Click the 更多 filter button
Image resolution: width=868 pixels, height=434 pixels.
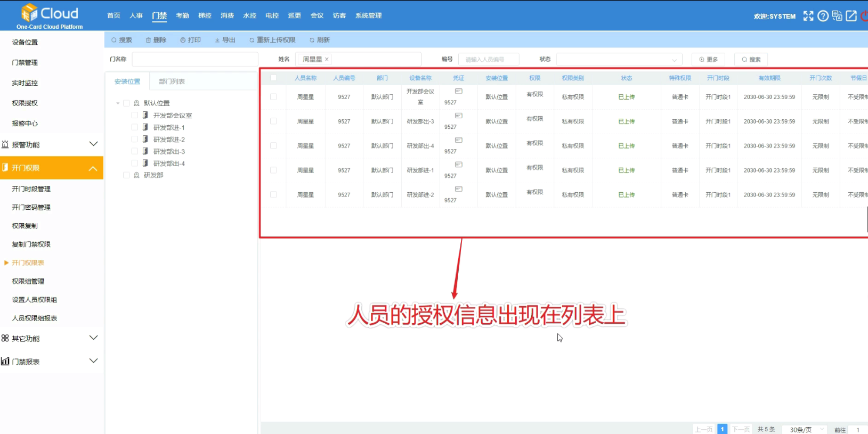pos(708,59)
